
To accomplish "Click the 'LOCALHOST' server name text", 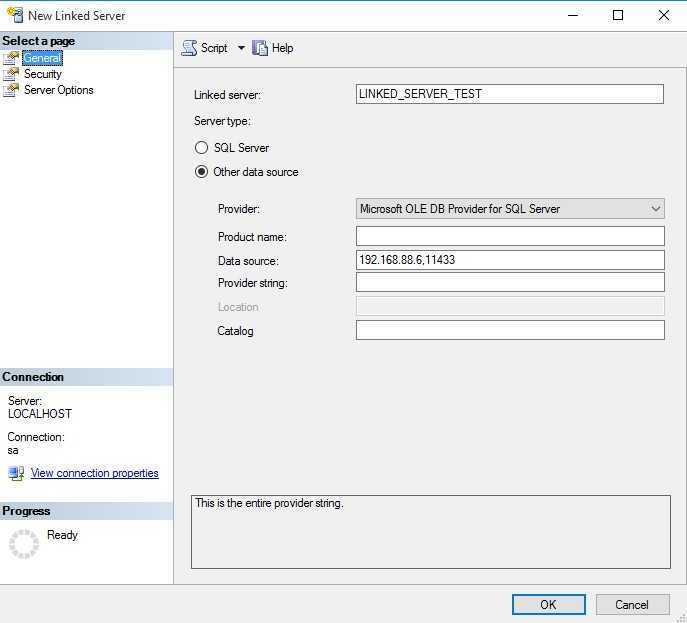I will tap(40, 414).
